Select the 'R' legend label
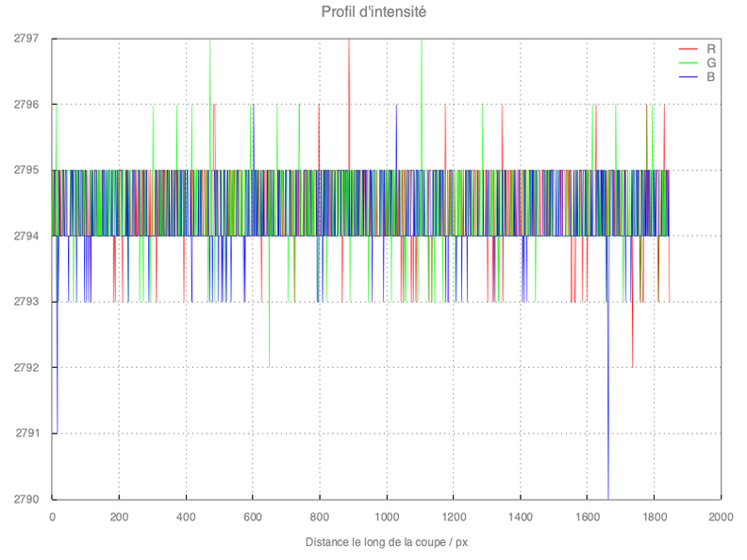 (x=710, y=48)
